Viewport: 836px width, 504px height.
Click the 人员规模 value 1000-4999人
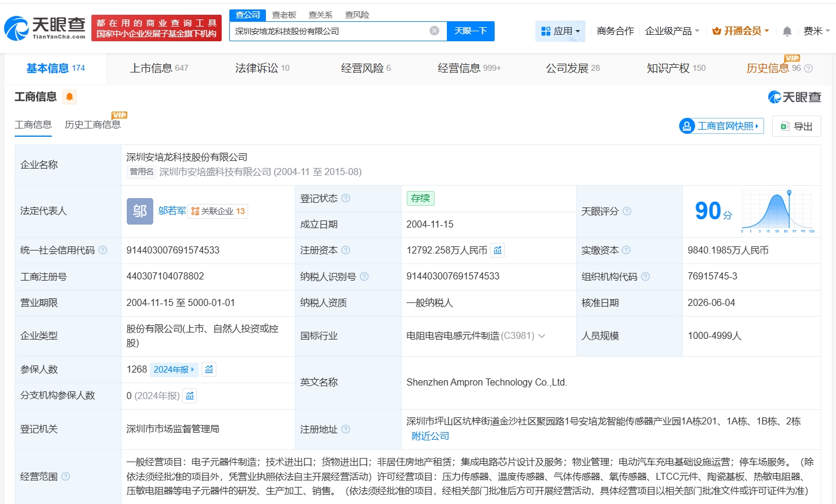click(715, 336)
